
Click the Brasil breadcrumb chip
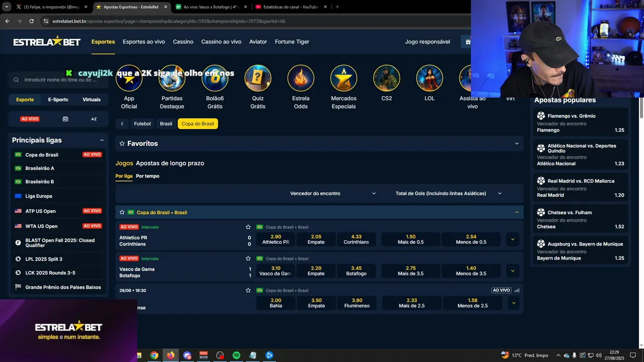click(166, 124)
